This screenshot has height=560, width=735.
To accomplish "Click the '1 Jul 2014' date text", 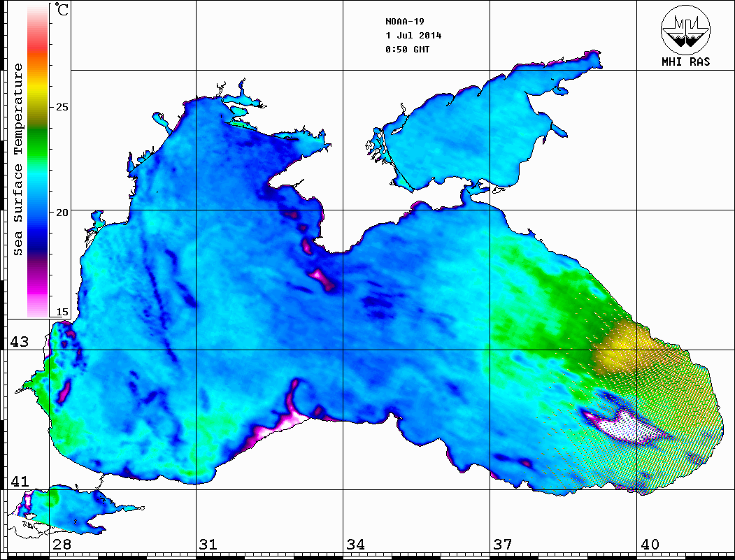I will point(413,36).
